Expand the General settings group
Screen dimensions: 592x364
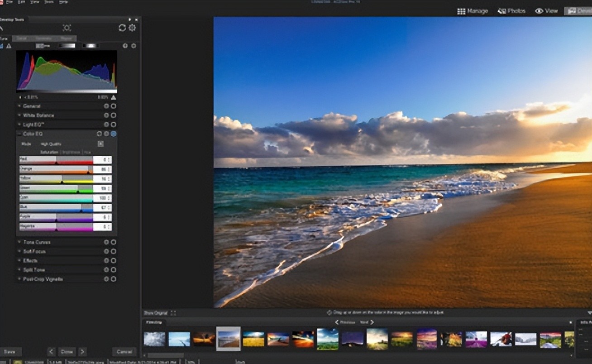click(x=19, y=106)
